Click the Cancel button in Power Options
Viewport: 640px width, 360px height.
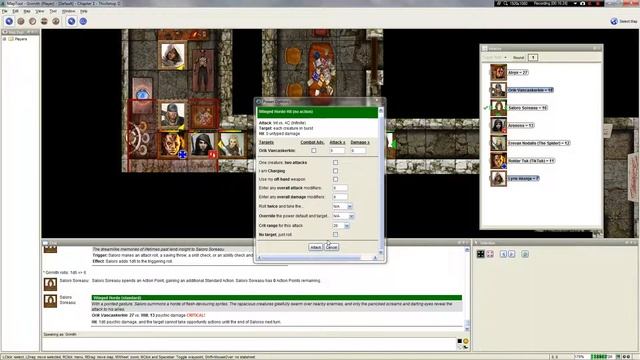[x=331, y=247]
